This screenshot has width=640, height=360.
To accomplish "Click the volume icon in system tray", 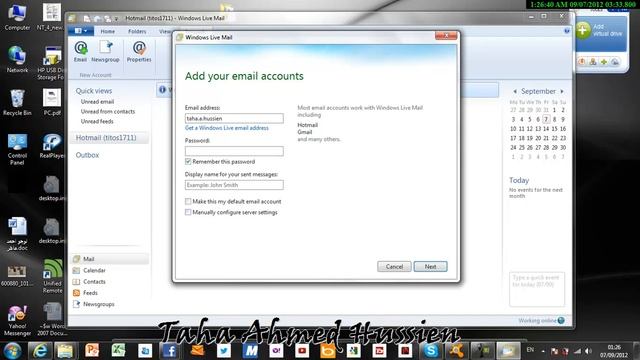I will [588, 351].
